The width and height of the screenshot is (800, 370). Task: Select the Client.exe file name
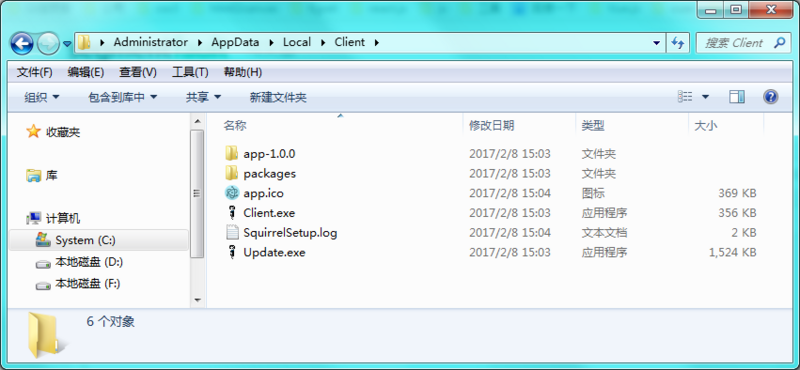[269, 213]
